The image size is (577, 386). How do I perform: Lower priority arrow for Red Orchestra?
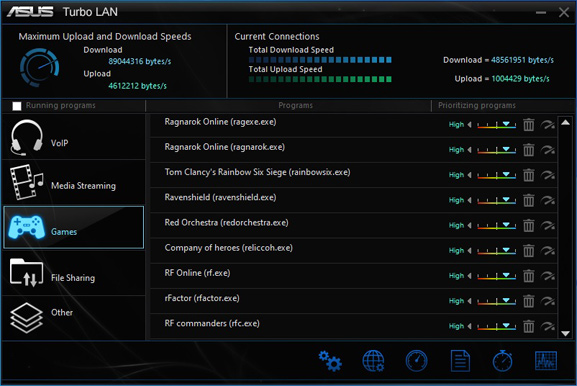(x=470, y=225)
